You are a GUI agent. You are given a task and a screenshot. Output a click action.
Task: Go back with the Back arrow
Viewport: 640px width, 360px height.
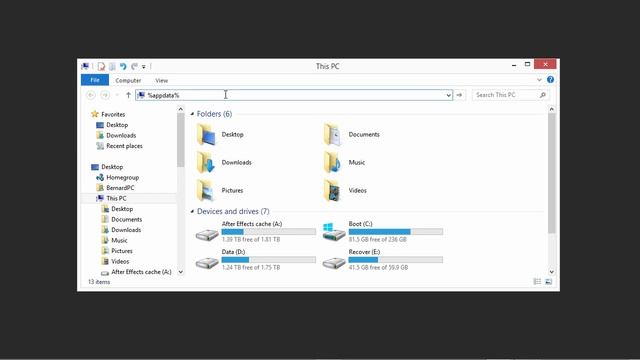91,95
